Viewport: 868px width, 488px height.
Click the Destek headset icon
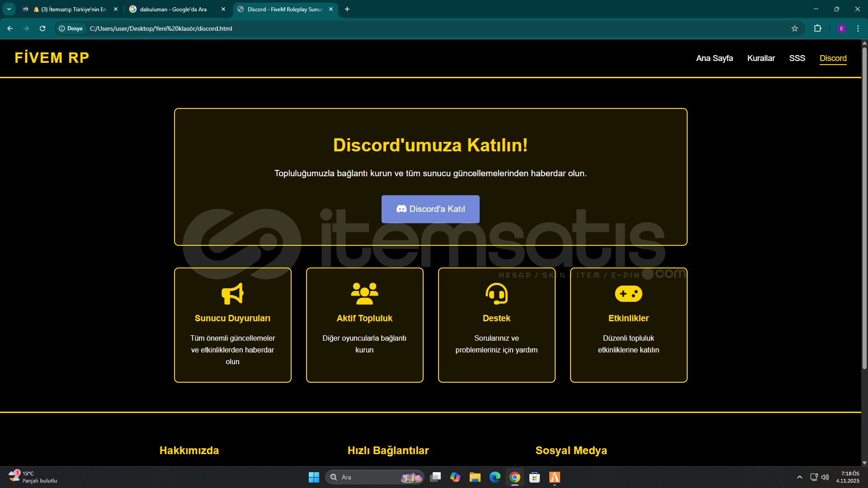pyautogui.click(x=496, y=294)
